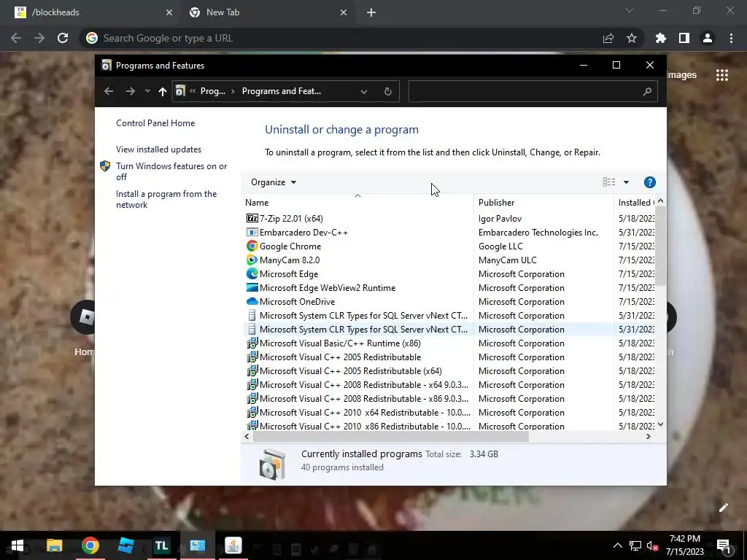Reload the page in Chrome
Image resolution: width=747 pixels, height=560 pixels.
pyautogui.click(x=63, y=38)
